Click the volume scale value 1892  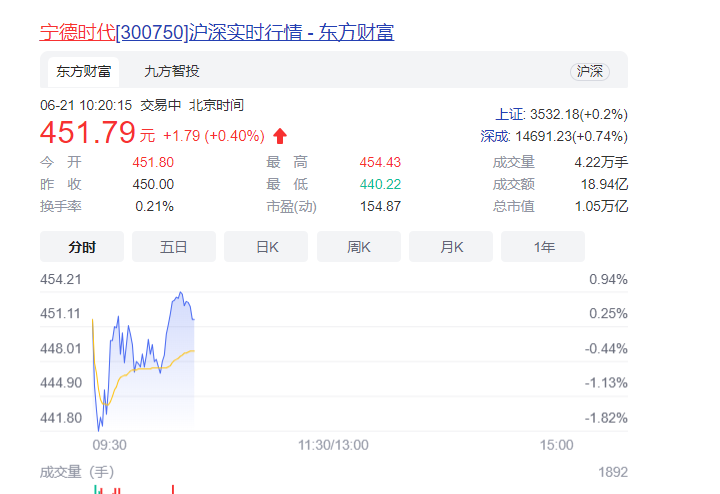[x=613, y=472]
